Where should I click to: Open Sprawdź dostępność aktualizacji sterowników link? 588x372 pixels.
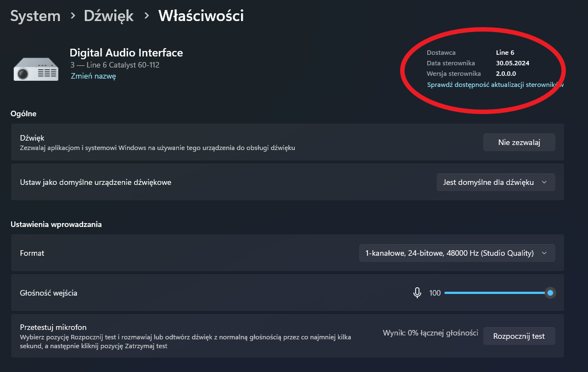click(x=495, y=85)
